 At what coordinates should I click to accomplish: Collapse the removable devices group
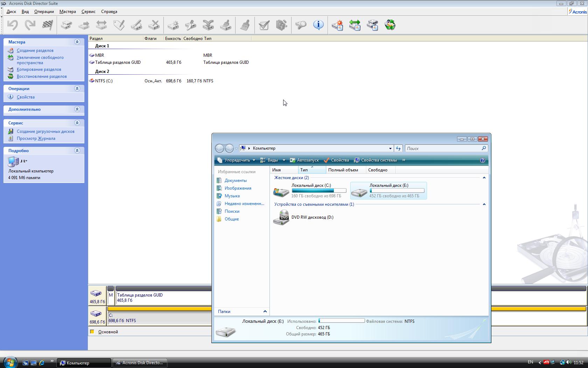(484, 204)
